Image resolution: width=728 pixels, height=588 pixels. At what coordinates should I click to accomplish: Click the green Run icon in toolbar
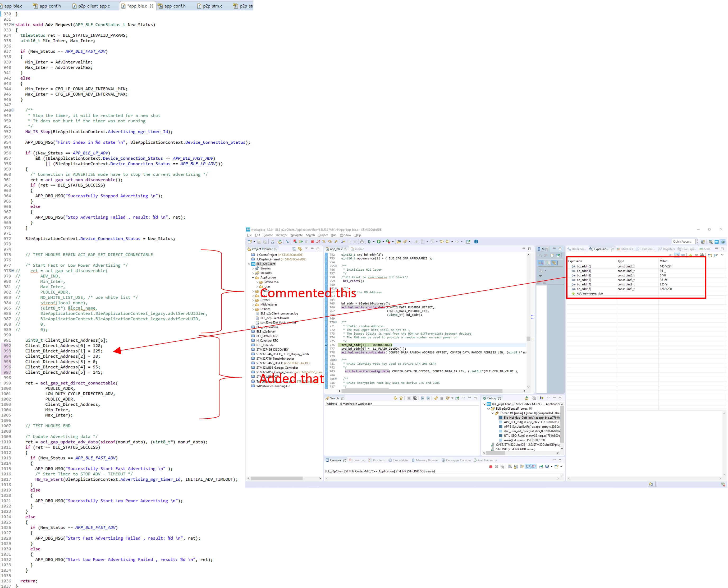point(379,242)
